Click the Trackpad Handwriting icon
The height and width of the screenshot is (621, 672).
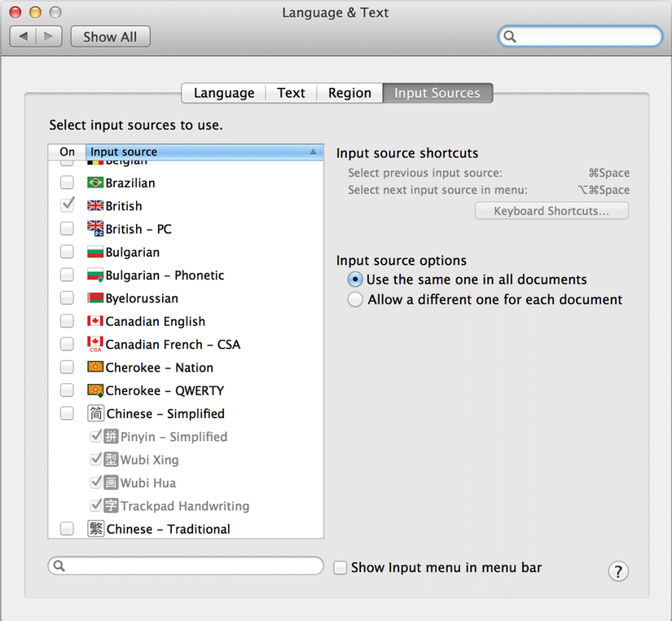click(111, 505)
